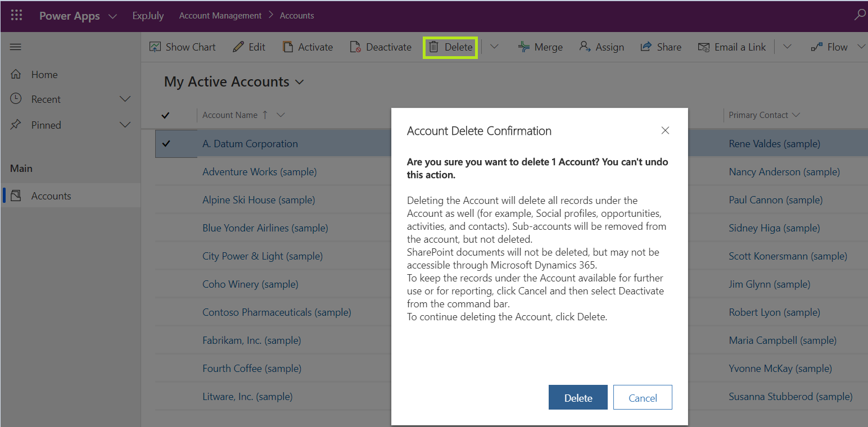The width and height of the screenshot is (868, 427).
Task: Click Cancel in the confirmation dialog
Action: (643, 398)
